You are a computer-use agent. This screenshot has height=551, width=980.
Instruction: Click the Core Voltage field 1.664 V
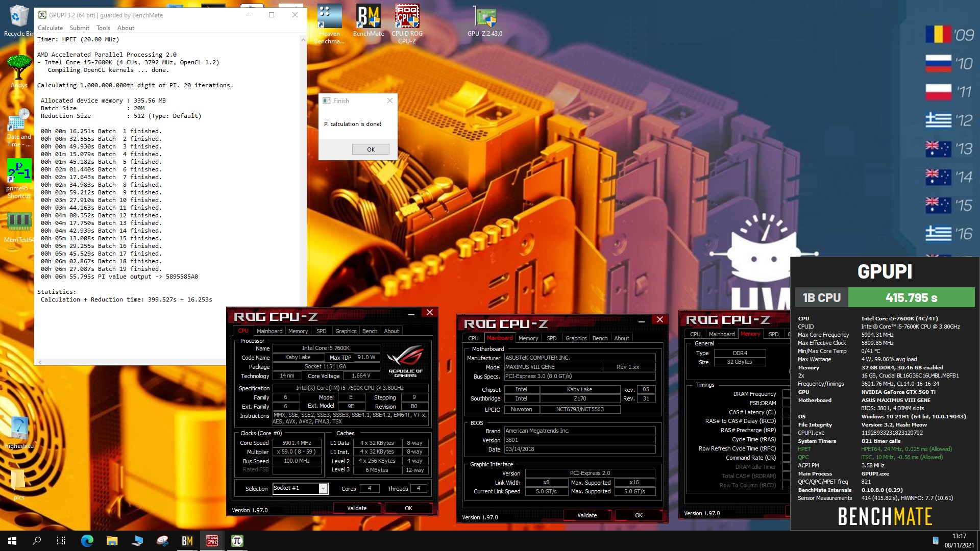tap(361, 376)
